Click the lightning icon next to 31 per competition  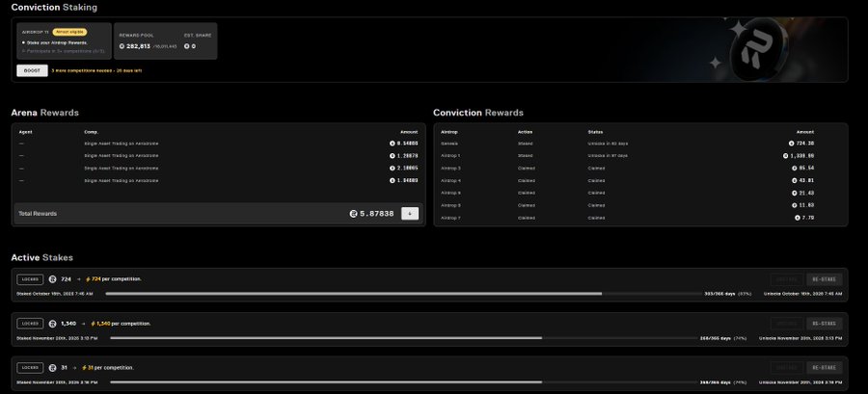[x=84, y=367]
